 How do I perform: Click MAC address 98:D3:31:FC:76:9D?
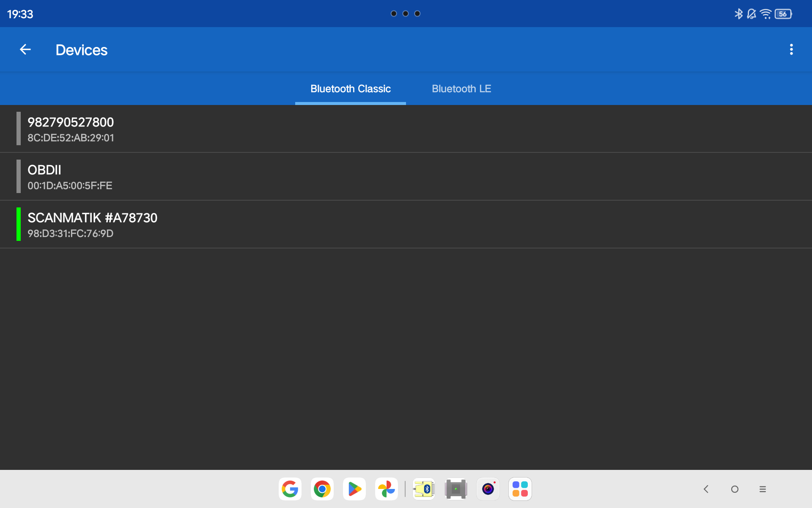pos(70,234)
